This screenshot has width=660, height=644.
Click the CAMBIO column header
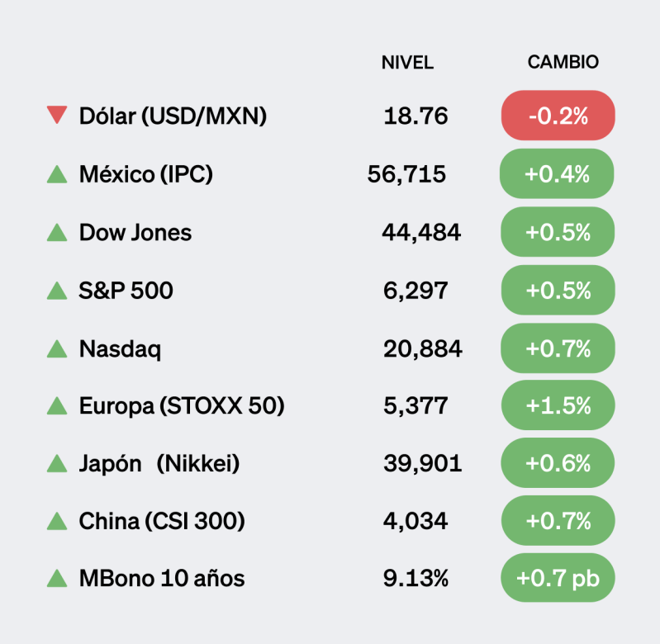[x=563, y=63]
